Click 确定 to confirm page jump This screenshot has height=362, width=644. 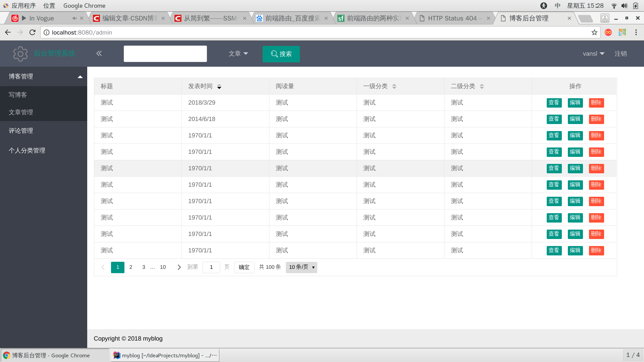pos(244,267)
